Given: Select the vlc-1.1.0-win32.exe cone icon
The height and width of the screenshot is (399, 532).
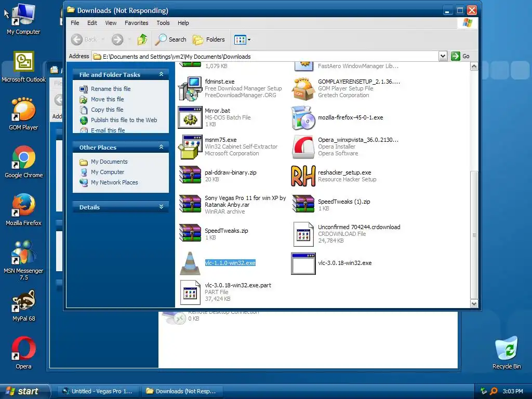Looking at the screenshot, I should click(x=190, y=263).
